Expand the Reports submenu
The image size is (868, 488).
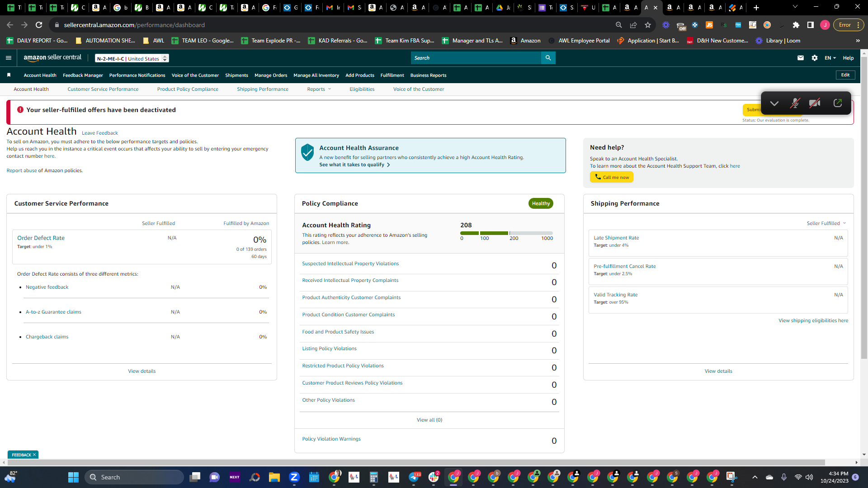[x=319, y=89]
